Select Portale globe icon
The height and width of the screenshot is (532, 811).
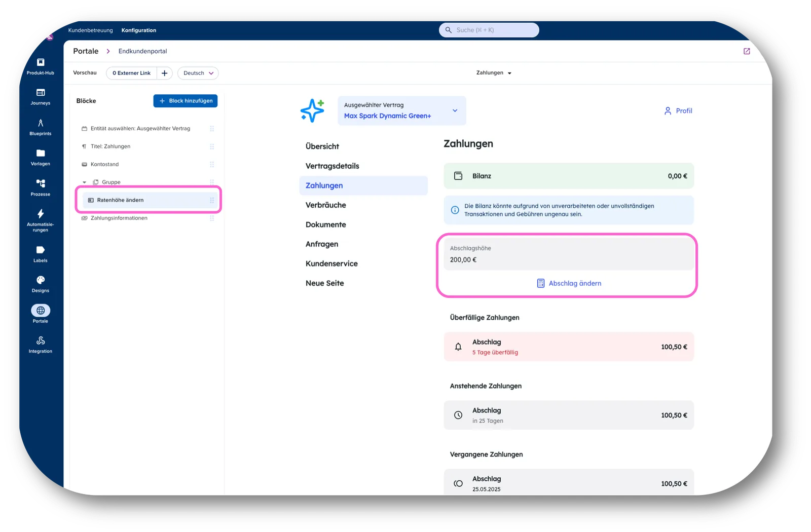tap(41, 310)
